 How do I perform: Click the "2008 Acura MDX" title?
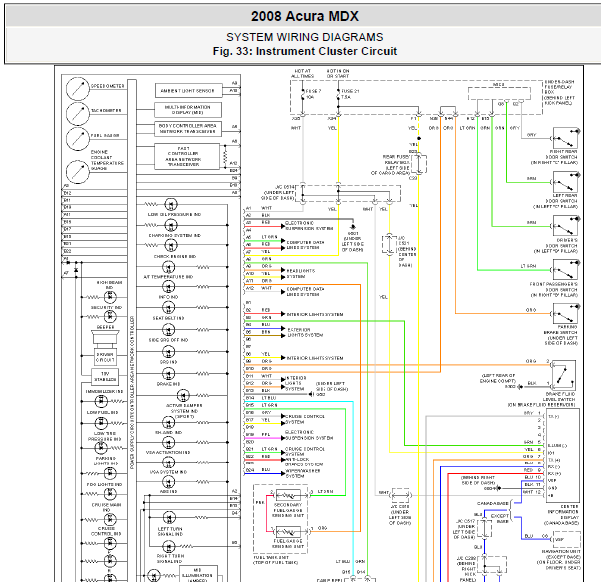coord(305,16)
